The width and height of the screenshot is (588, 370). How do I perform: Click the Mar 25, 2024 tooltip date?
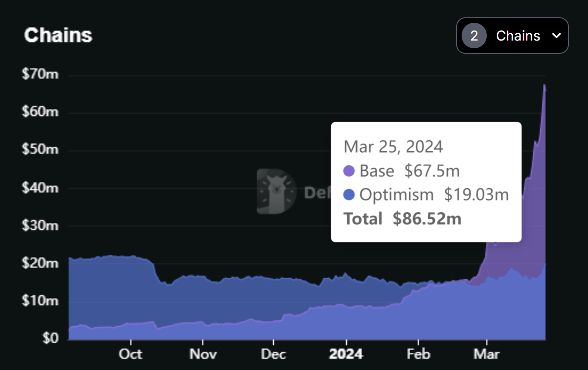[x=393, y=147]
